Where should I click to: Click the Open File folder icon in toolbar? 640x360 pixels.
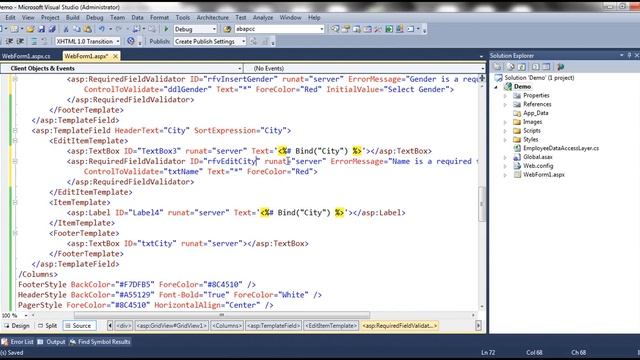[30, 29]
